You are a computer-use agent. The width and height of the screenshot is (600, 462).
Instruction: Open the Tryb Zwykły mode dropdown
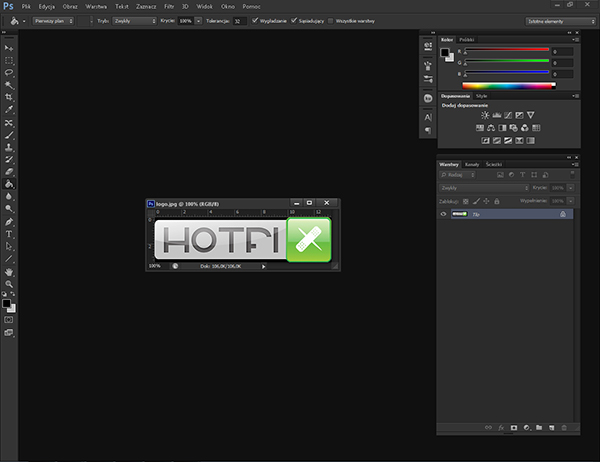coord(135,21)
